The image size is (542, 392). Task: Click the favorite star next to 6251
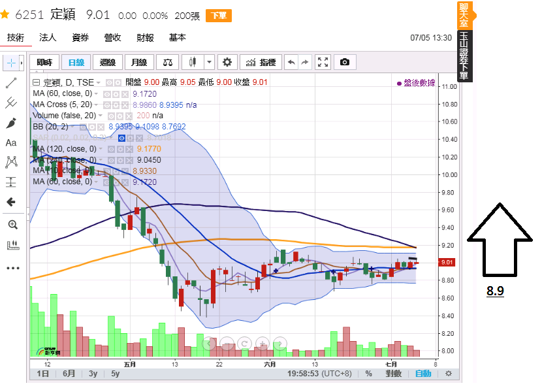(5, 14)
